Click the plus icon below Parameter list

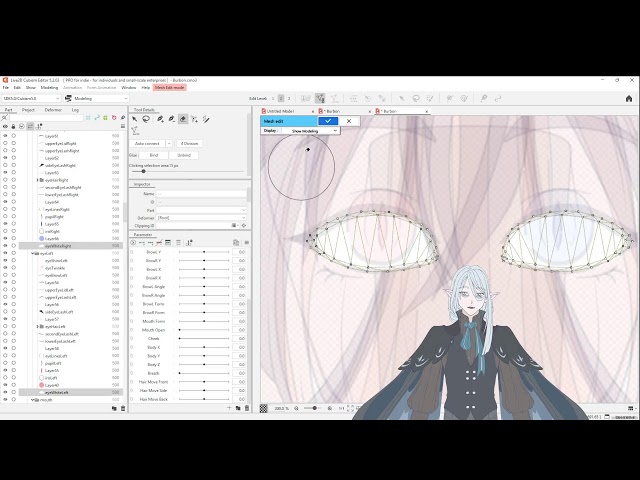(229, 408)
